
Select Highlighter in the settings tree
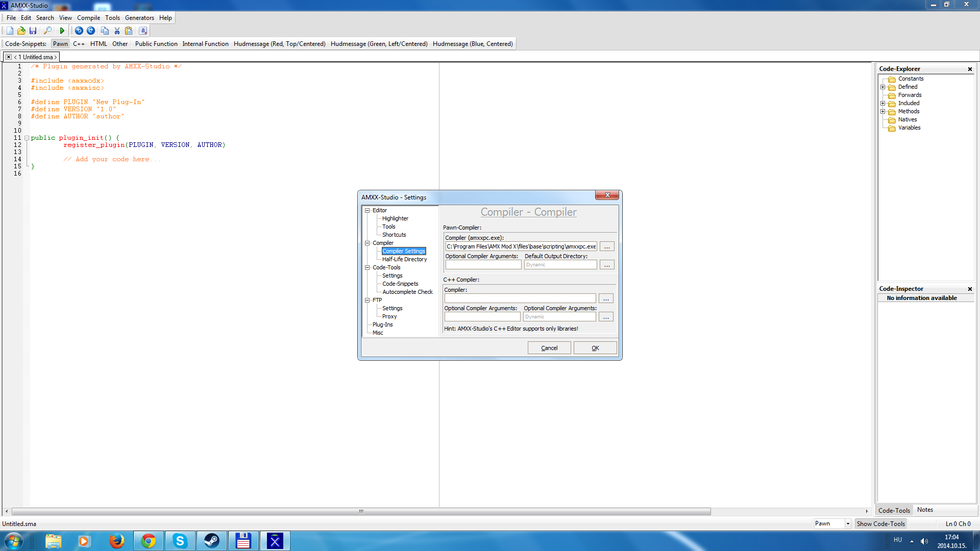point(395,218)
